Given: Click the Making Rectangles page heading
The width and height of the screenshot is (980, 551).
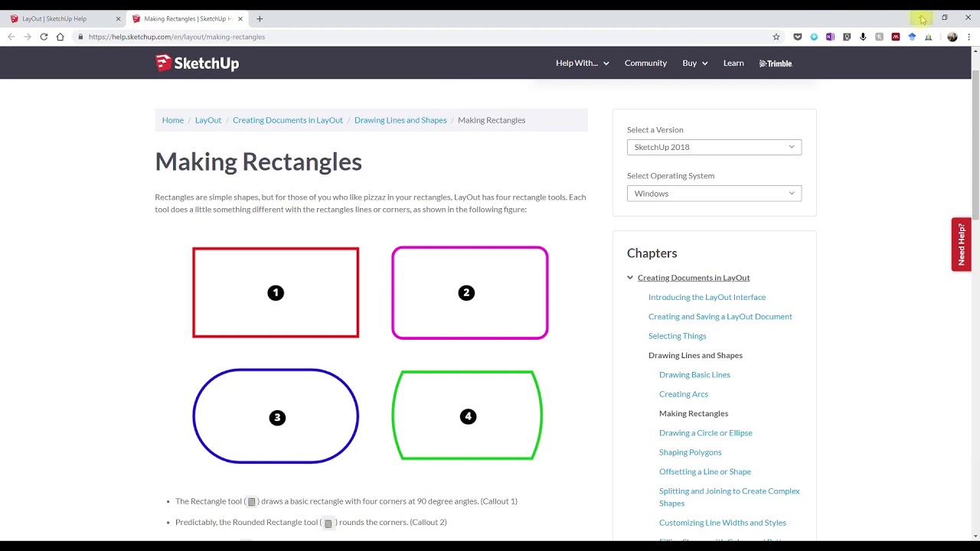Looking at the screenshot, I should [x=258, y=161].
